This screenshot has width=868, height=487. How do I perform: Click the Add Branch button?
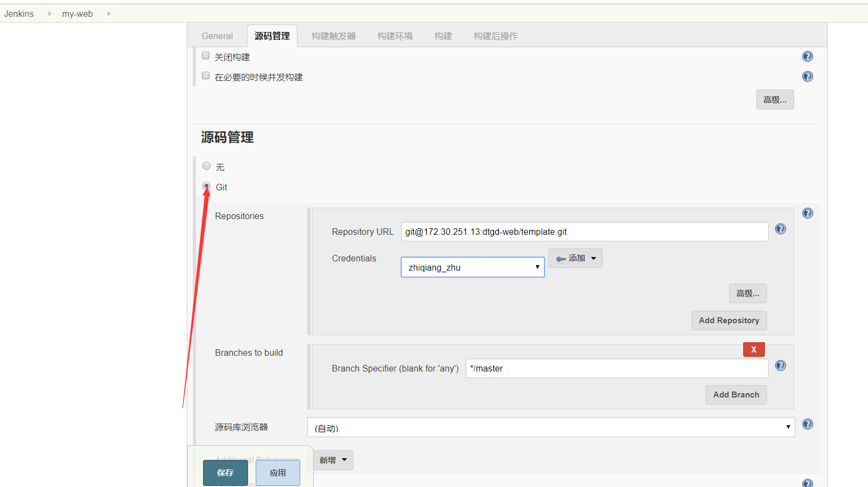click(x=736, y=395)
